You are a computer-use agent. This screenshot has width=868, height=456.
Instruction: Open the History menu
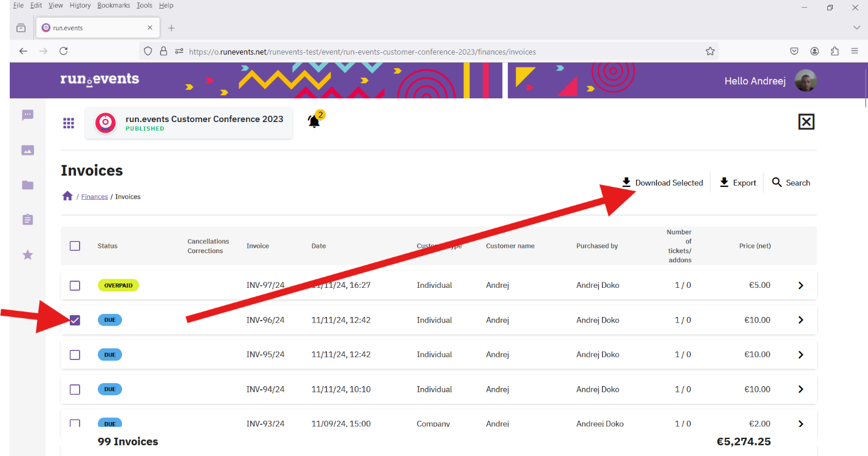coord(80,5)
